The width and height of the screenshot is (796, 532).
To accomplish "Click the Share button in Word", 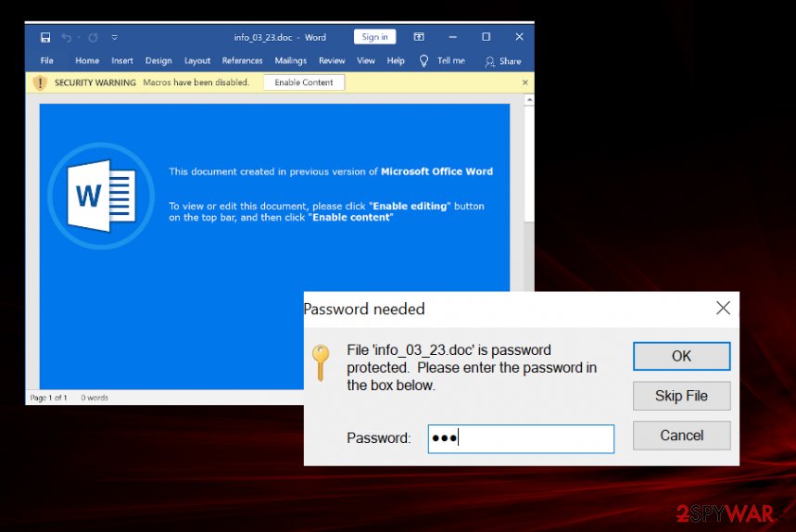I will point(503,61).
